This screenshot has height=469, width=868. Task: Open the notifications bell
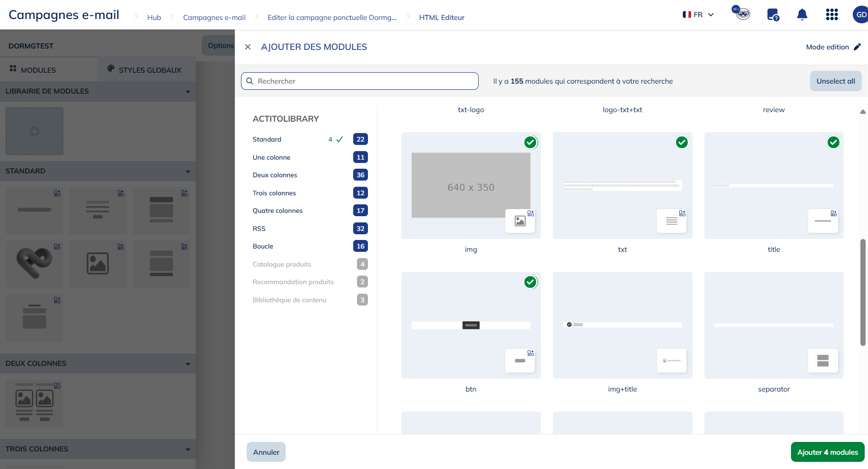click(802, 14)
